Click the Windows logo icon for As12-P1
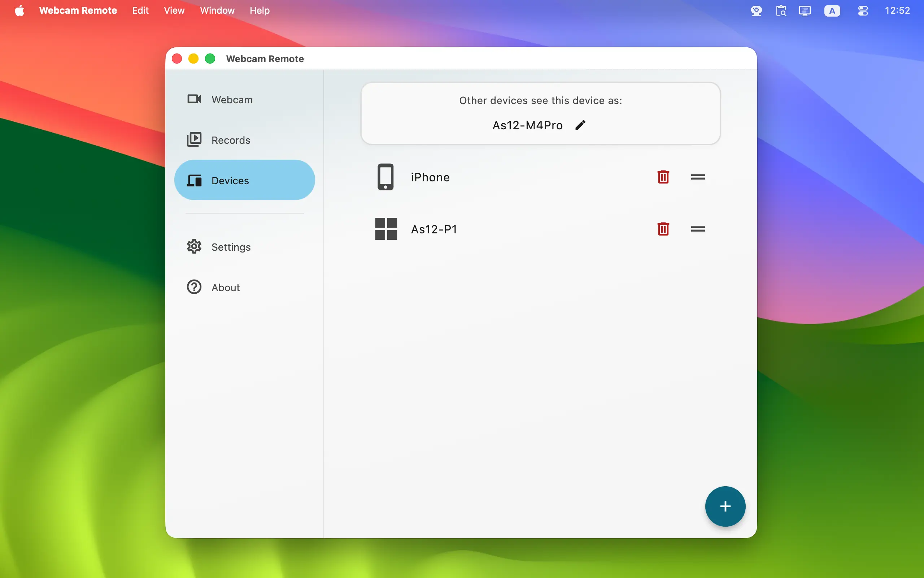Viewport: 924px width, 578px height. click(x=386, y=229)
